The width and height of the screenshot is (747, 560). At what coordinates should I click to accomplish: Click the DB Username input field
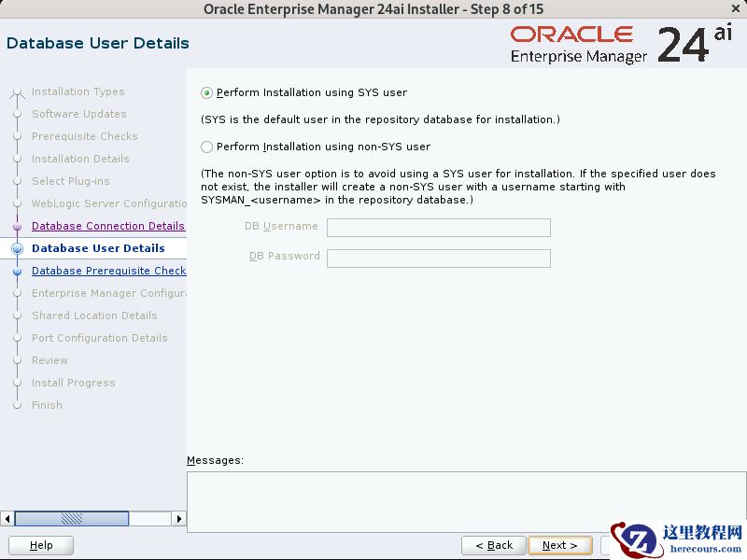click(x=438, y=228)
